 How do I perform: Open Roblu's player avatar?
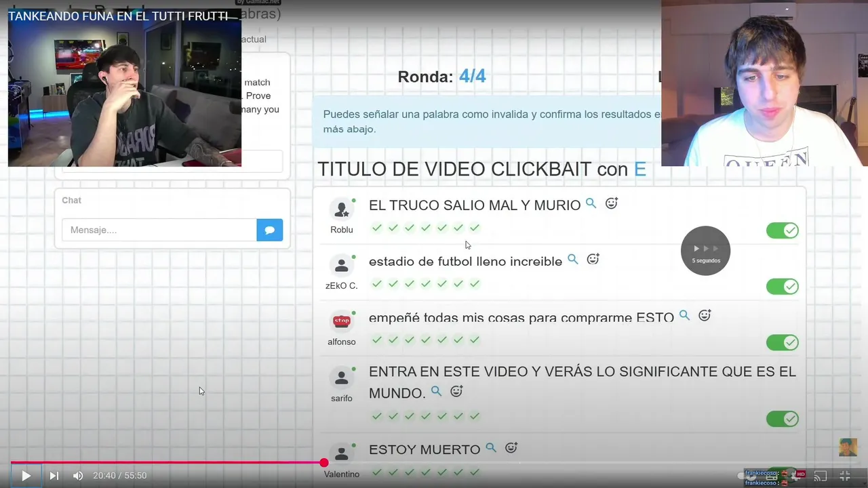[x=342, y=209]
